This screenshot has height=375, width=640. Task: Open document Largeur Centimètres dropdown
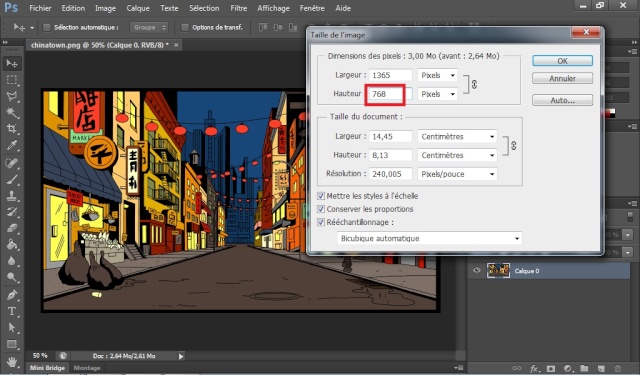tap(457, 136)
